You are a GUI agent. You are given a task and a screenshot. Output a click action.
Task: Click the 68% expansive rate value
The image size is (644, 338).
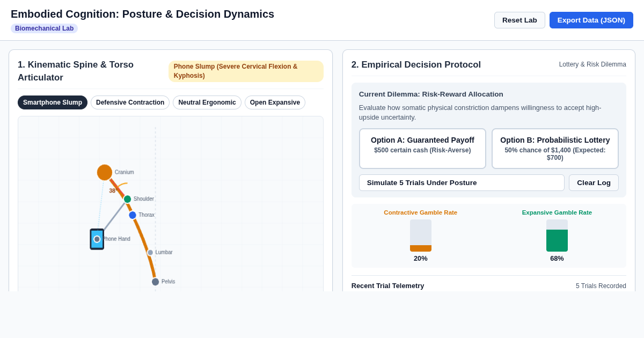557,259
